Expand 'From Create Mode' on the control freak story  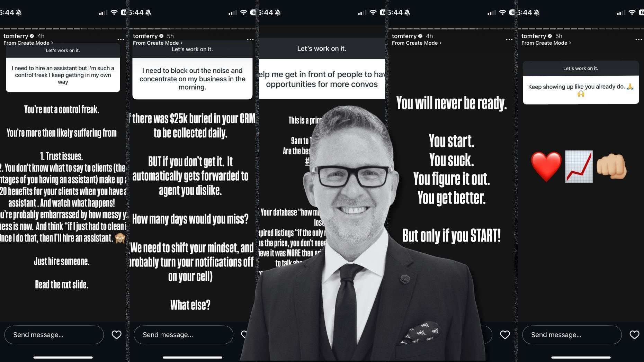click(x=28, y=43)
